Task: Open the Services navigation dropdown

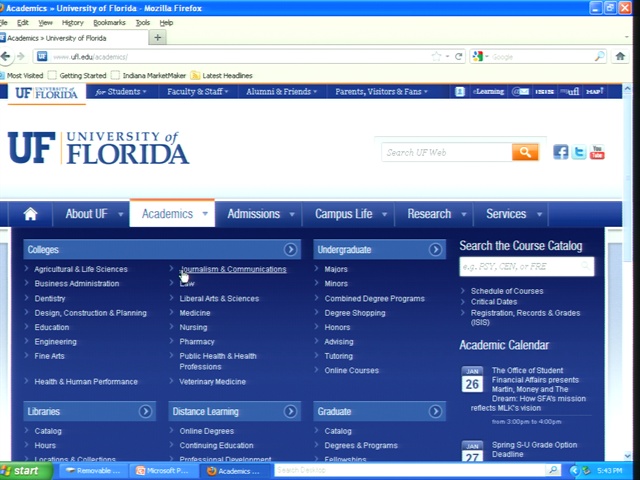Action: click(x=513, y=214)
